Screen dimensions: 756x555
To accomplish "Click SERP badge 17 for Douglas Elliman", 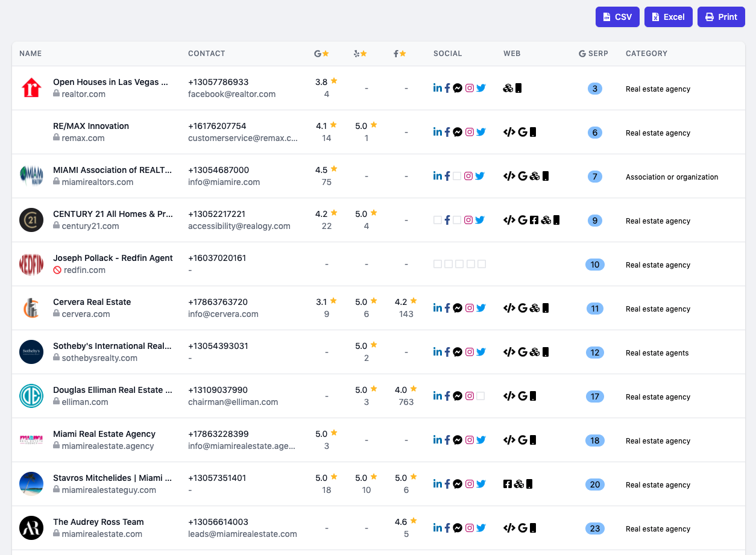I will coord(595,397).
